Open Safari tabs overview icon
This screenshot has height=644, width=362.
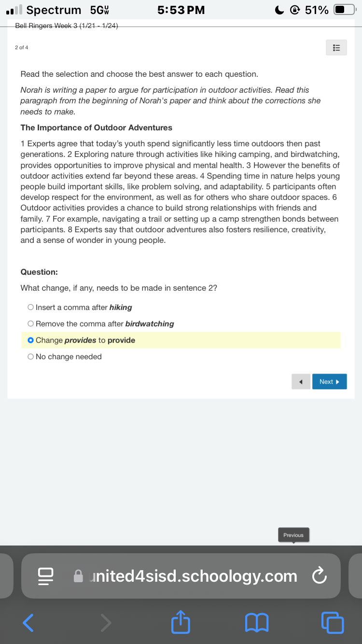332,622
